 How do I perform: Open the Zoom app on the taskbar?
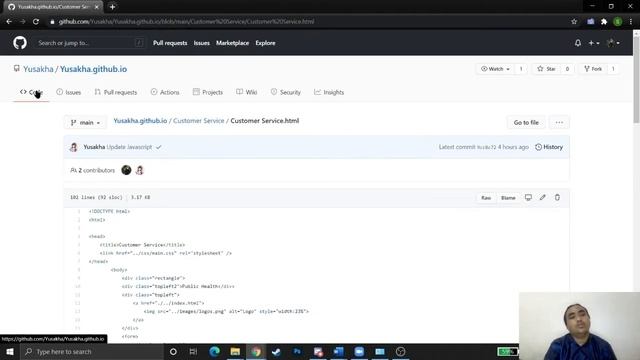click(x=359, y=351)
